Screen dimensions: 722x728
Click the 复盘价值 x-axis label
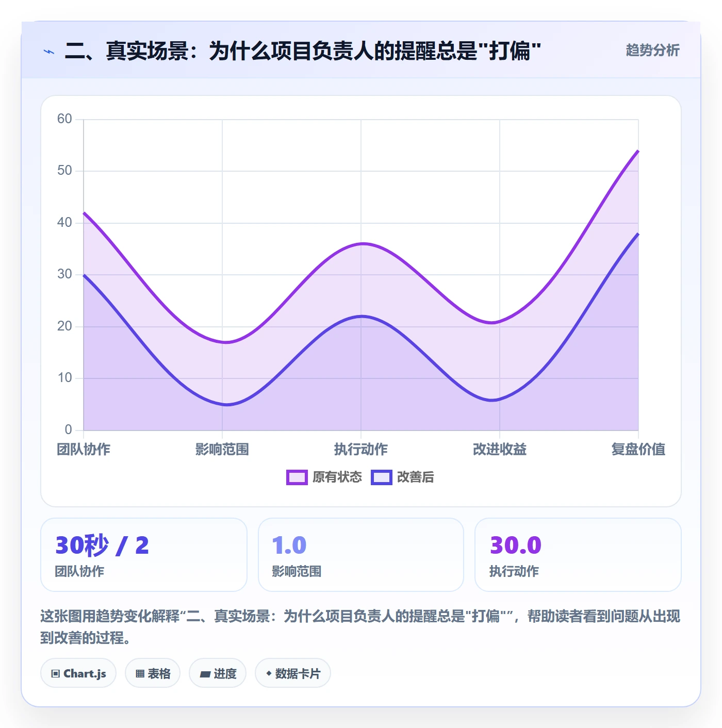pos(638,449)
